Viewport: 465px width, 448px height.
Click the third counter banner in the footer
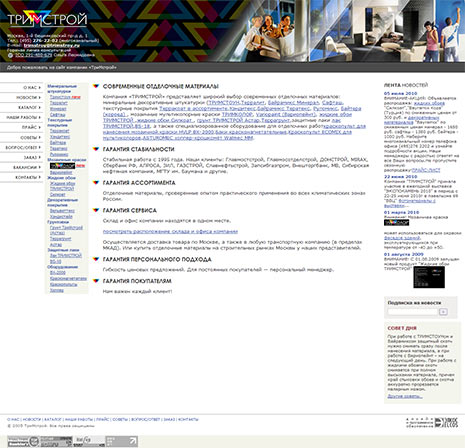(89, 441)
